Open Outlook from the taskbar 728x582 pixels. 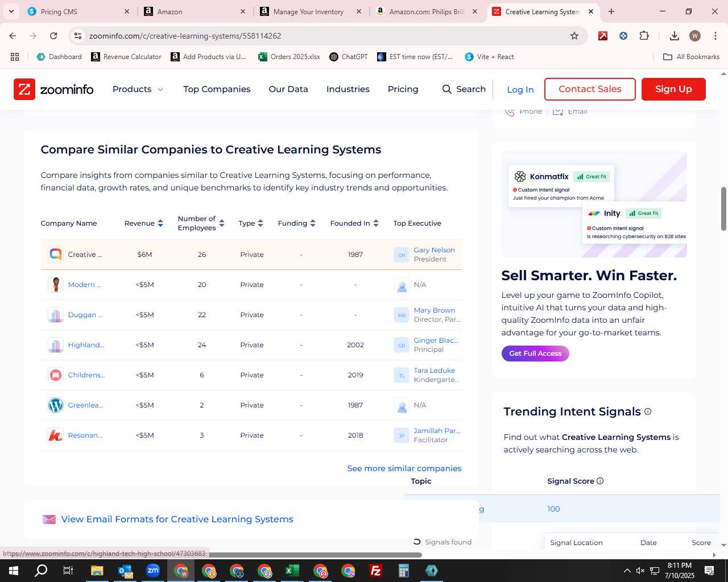125,571
